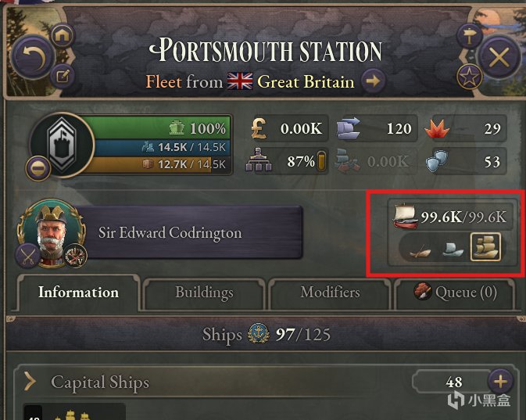Click the rename fleet edit icon
The height and width of the screenshot is (420, 526).
[x=61, y=77]
